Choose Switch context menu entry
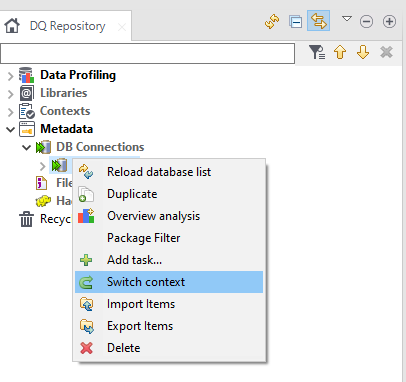 point(169,282)
